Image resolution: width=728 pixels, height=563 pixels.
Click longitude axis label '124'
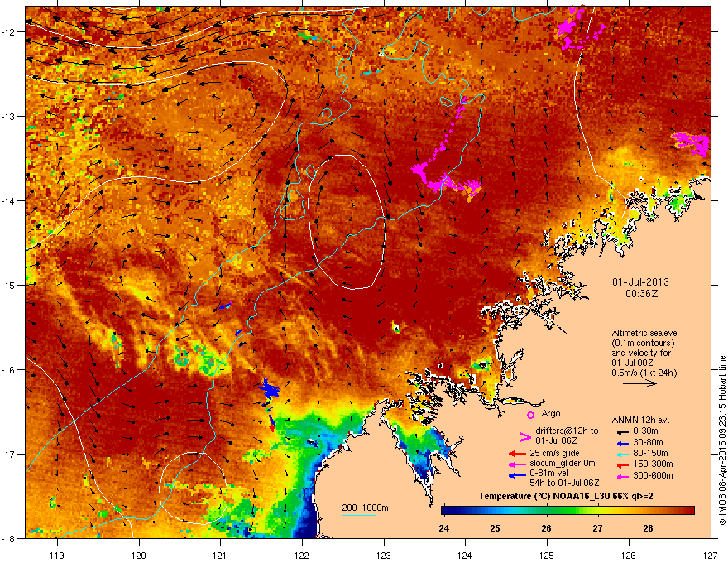point(466,555)
